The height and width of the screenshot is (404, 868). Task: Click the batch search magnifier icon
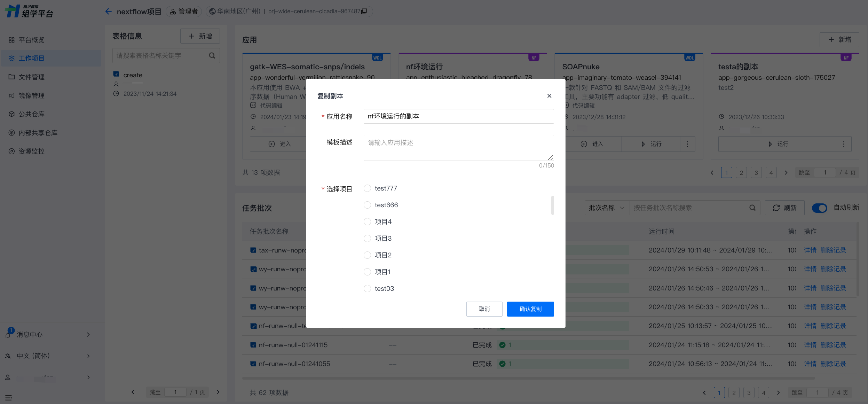(752, 208)
